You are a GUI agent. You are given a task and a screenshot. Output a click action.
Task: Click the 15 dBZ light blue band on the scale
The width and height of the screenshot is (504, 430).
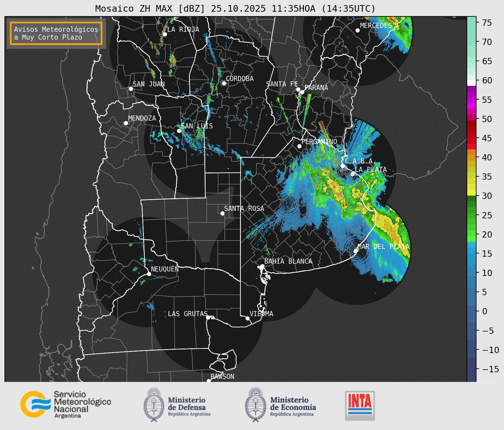(471, 254)
